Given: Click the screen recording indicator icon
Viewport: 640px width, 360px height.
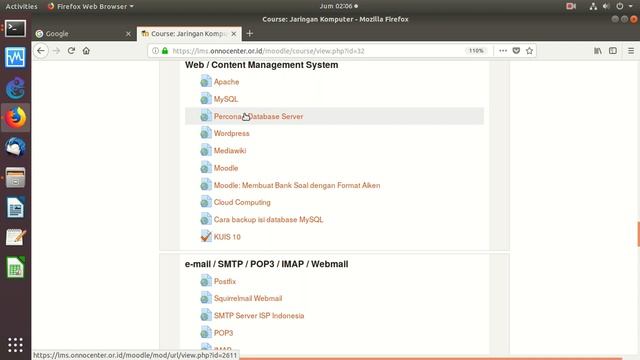Looking at the screenshot, I should click(x=571, y=6).
